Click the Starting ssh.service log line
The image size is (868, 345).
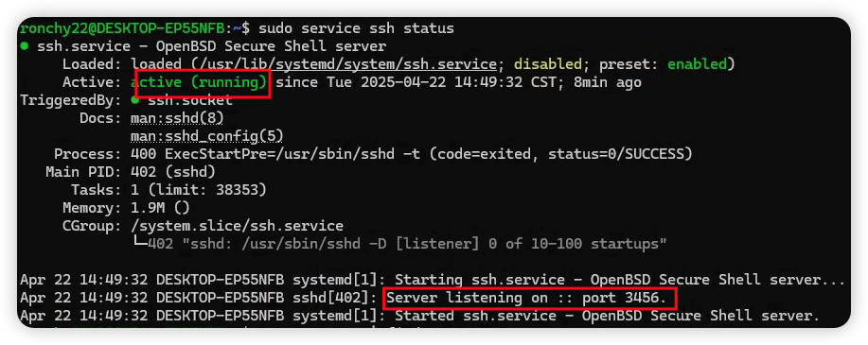[x=433, y=280]
